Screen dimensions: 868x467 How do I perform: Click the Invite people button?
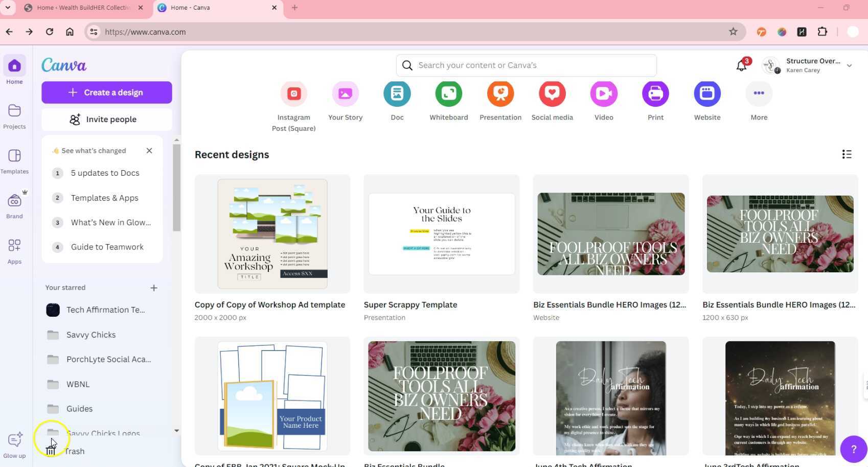106,120
